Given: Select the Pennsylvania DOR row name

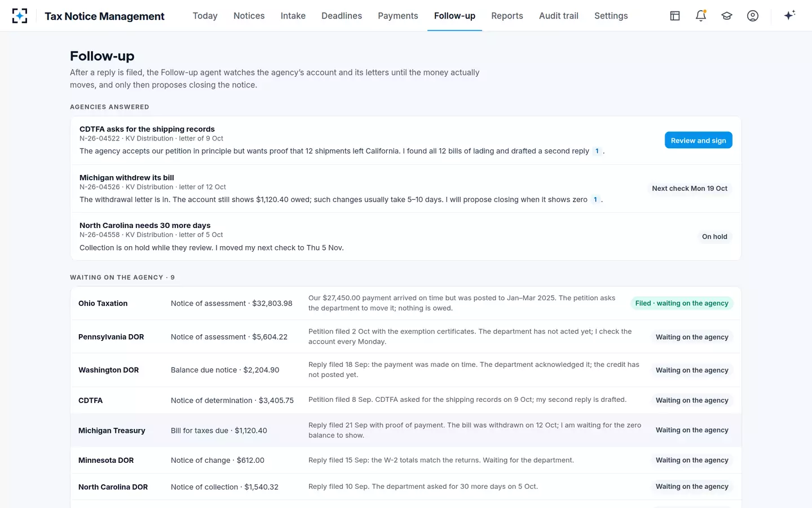Looking at the screenshot, I should (x=111, y=337).
